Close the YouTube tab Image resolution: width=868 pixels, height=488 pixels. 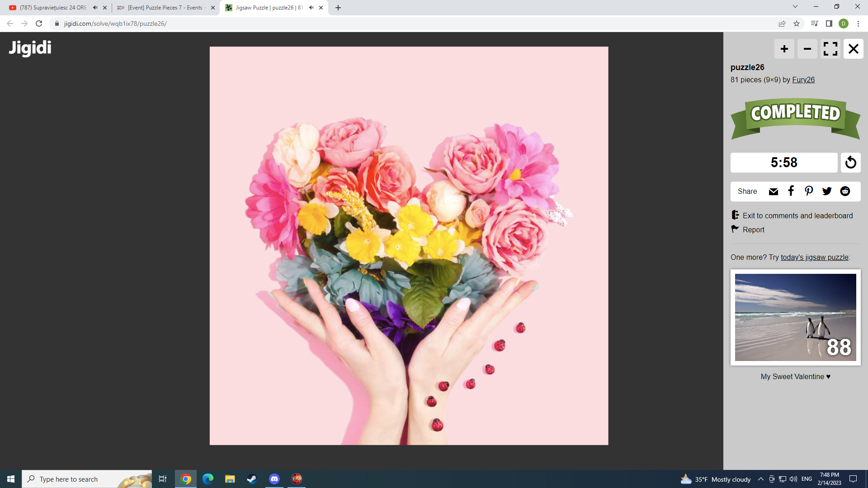[105, 8]
